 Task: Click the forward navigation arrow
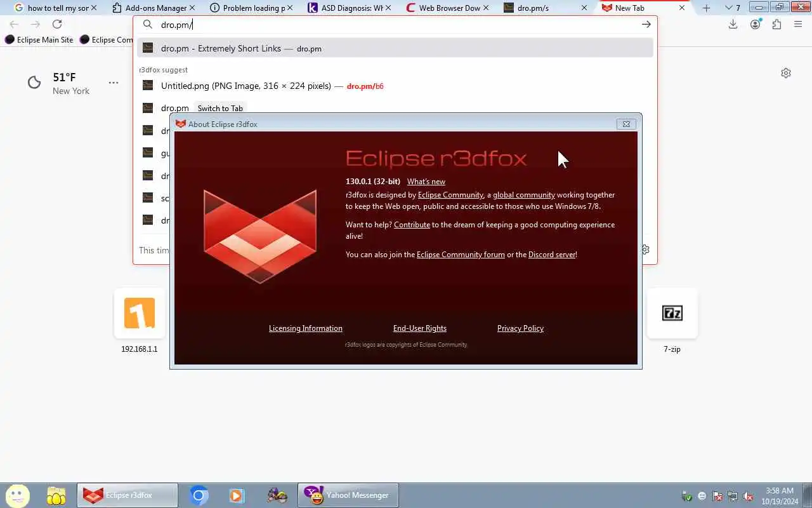pyautogui.click(x=36, y=24)
